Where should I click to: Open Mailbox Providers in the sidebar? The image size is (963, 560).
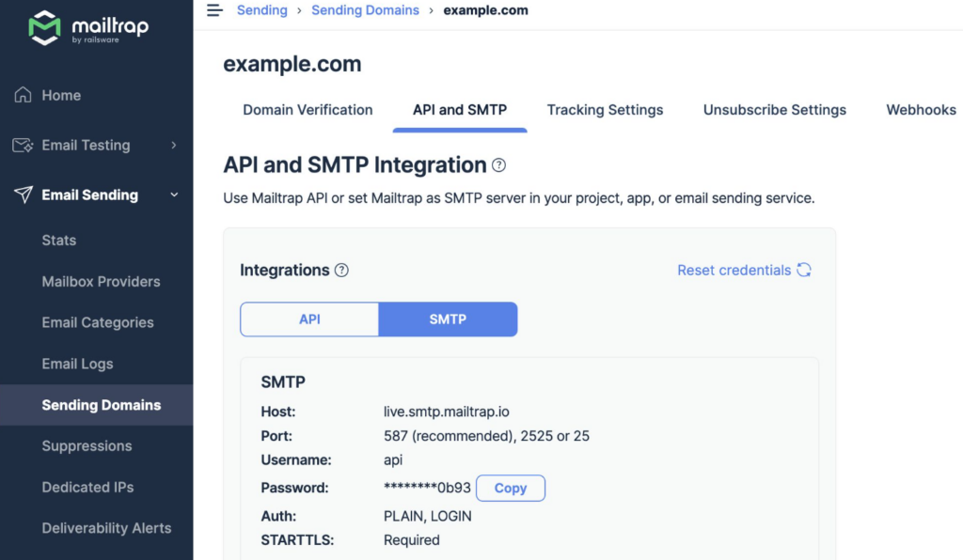[x=101, y=282]
